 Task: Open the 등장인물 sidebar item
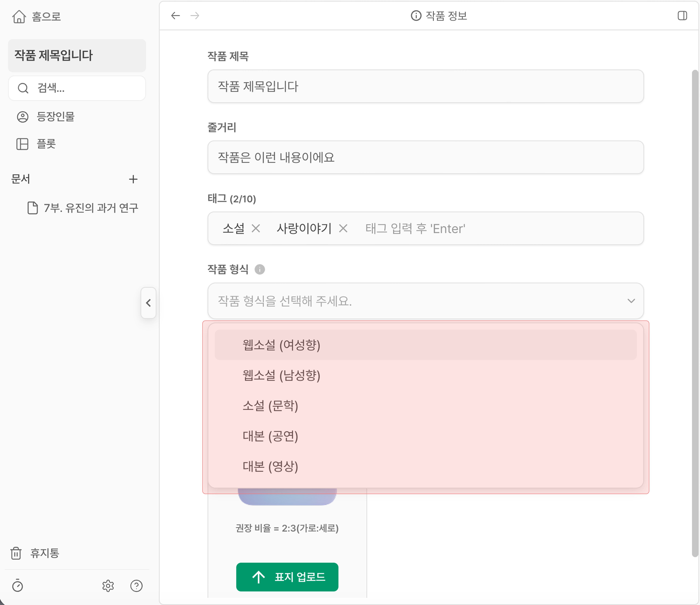tap(77, 117)
